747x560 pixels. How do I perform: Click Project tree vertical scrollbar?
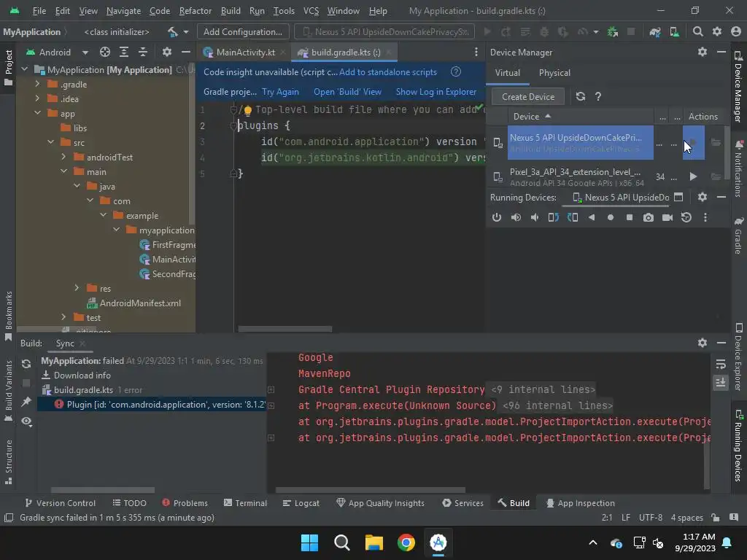[x=192, y=143]
